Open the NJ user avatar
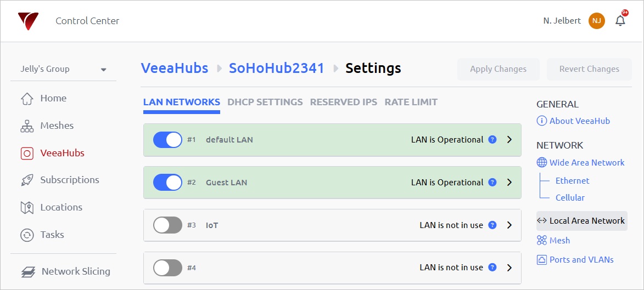This screenshot has width=644, height=290. coord(597,21)
